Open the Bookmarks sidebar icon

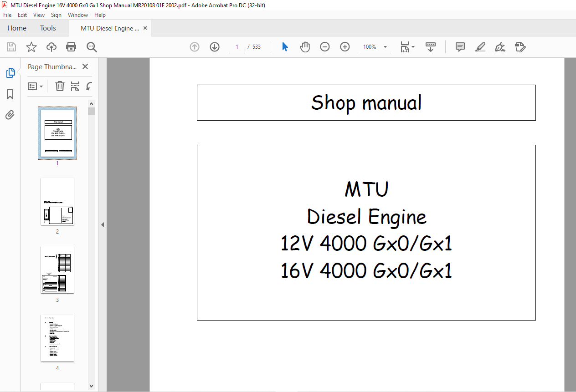[x=10, y=94]
